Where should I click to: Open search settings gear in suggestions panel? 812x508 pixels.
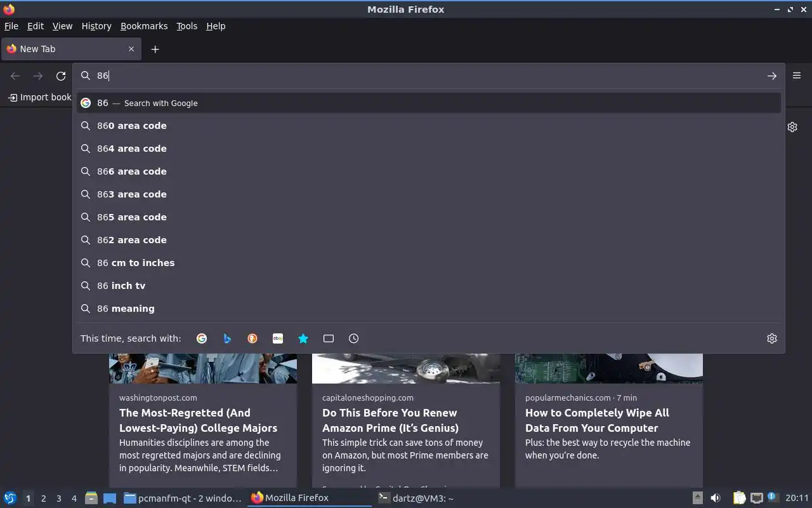[x=772, y=338]
